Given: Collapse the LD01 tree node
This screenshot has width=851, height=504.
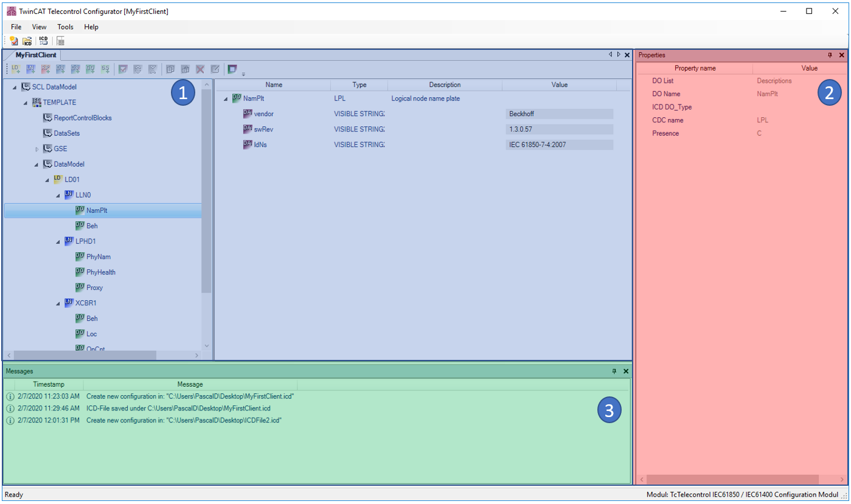Looking at the screenshot, I should 47,179.
